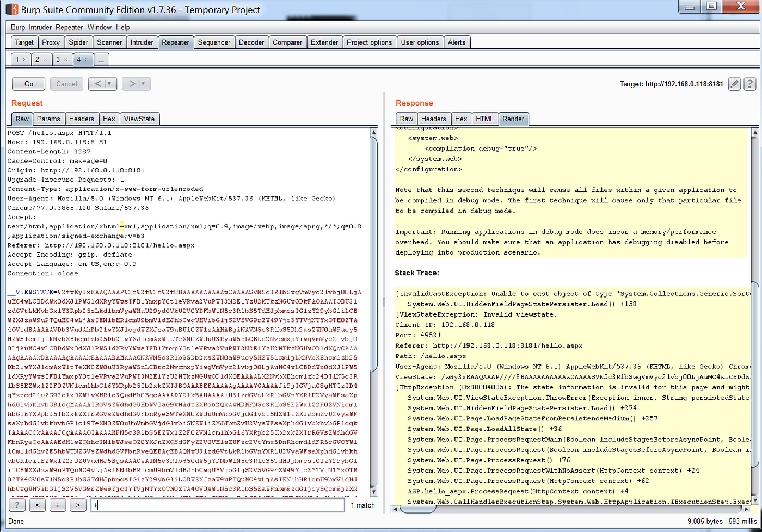
Task: Go forward in request history with > arrow
Action: point(131,84)
